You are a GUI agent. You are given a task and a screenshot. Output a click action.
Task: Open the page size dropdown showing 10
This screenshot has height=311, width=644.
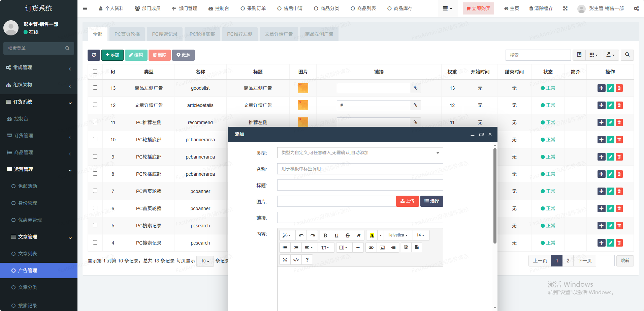pyautogui.click(x=205, y=261)
